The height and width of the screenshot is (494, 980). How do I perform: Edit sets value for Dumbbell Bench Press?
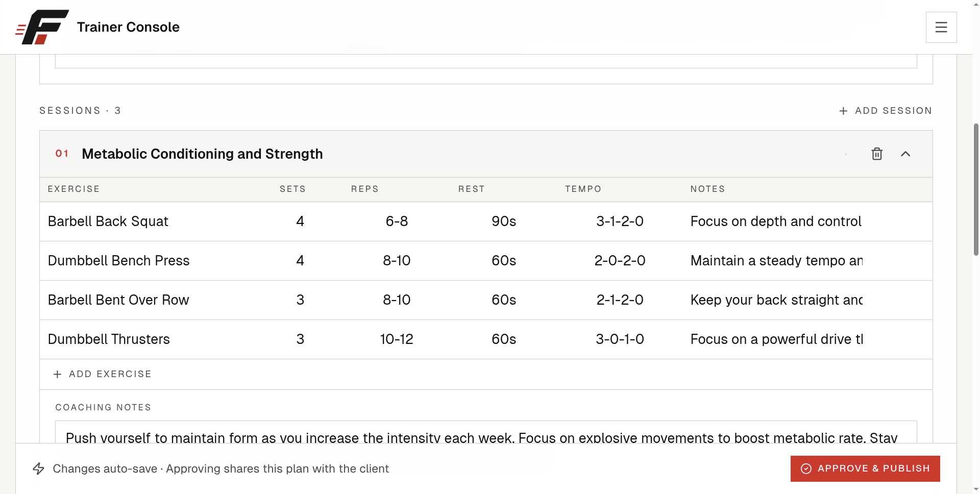(x=300, y=261)
